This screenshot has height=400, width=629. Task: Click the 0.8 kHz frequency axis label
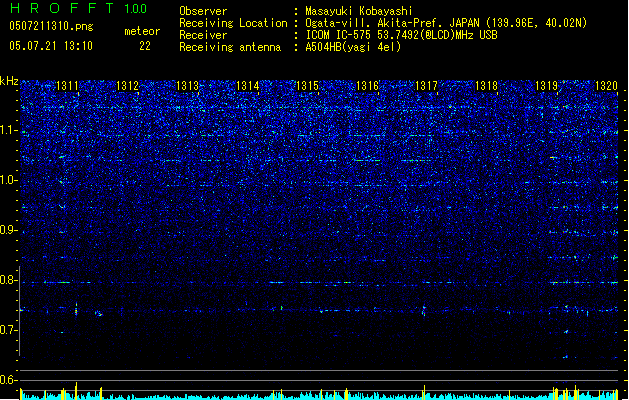click(9, 280)
